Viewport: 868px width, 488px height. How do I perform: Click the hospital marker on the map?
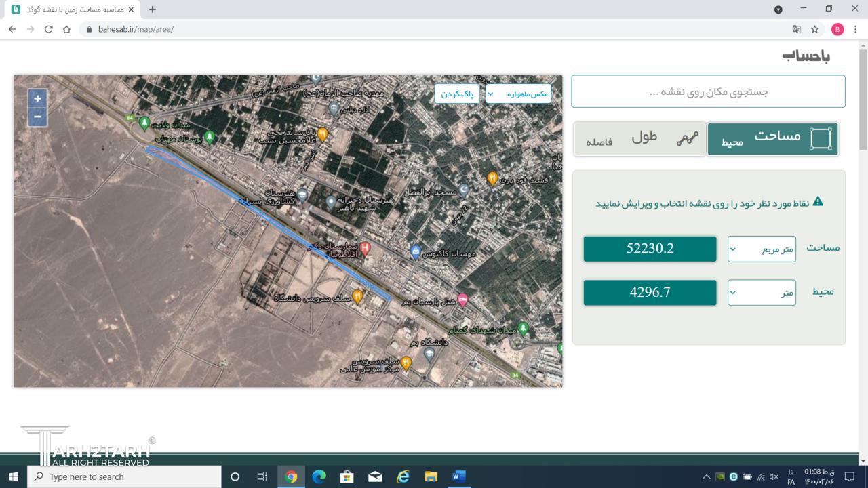[365, 249]
